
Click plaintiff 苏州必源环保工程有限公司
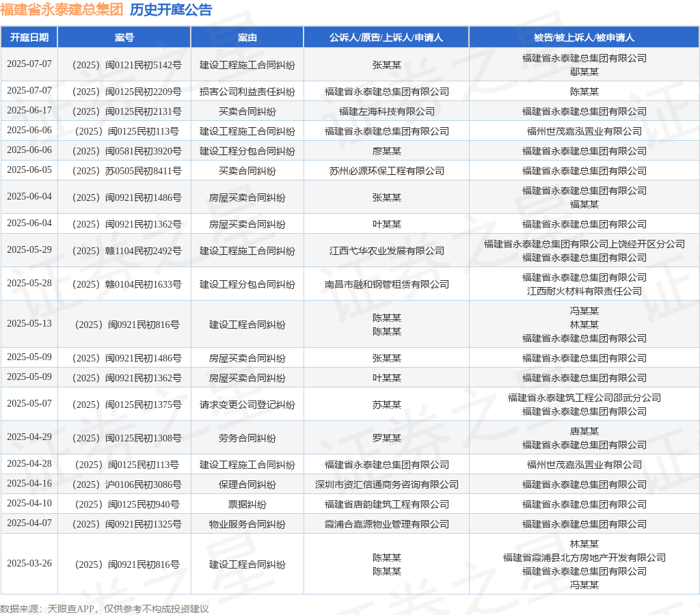(x=387, y=171)
